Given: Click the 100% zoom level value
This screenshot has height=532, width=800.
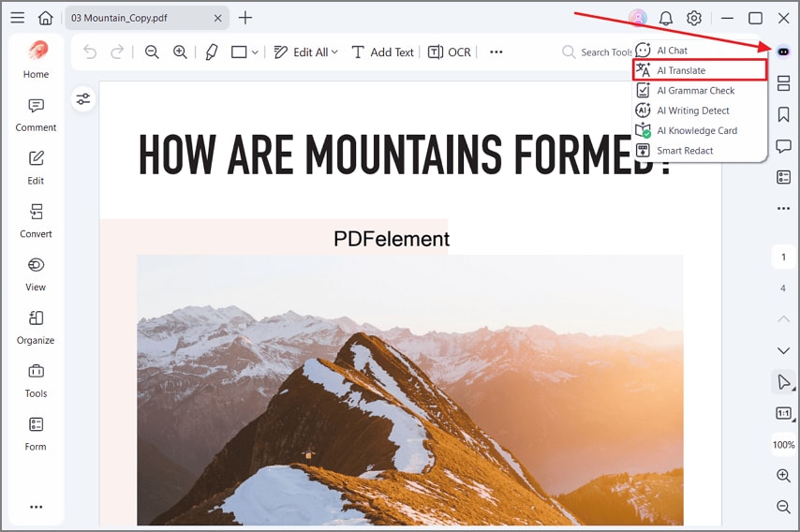Looking at the screenshot, I should (x=784, y=445).
